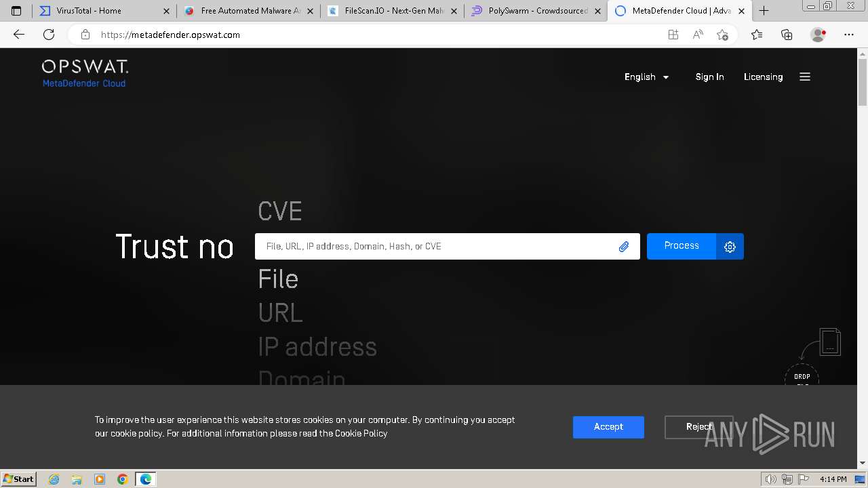The width and height of the screenshot is (868, 488).
Task: Click the Microsoft Edge taskbar icon
Action: [x=146, y=479]
